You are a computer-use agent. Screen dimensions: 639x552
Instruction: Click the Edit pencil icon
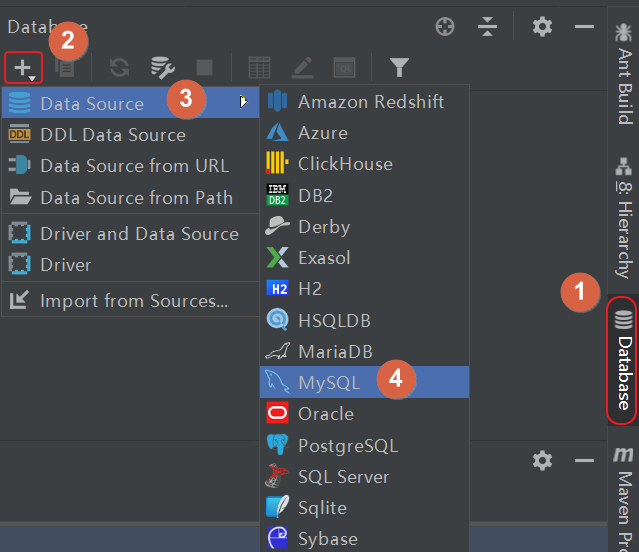point(303,68)
